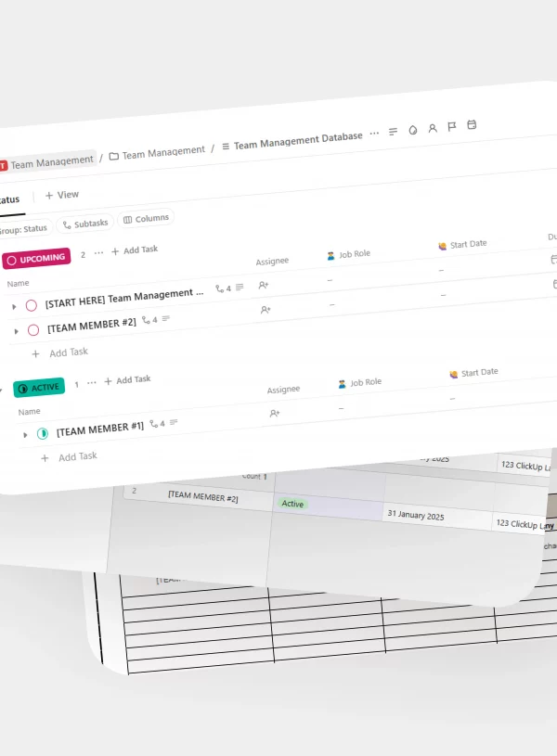This screenshot has height=756, width=557.
Task: Expand the START HERE task subtasks
Action: coord(14,307)
